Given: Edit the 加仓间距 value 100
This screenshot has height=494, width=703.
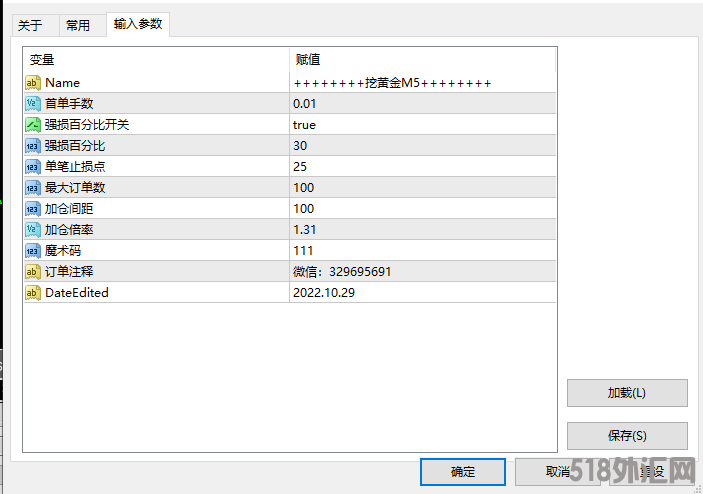Looking at the screenshot, I should [423, 208].
